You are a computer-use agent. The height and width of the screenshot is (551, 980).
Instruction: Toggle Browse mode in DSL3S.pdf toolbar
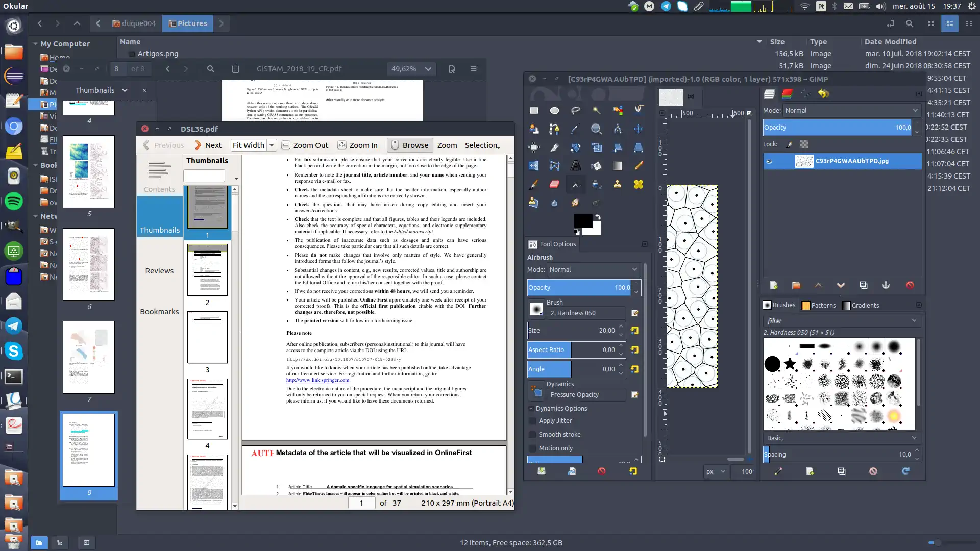[410, 145]
